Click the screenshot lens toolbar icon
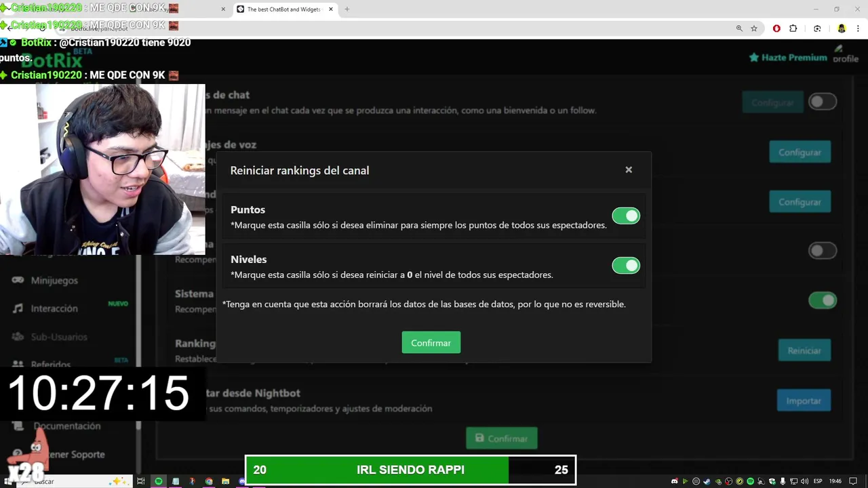 point(817,28)
